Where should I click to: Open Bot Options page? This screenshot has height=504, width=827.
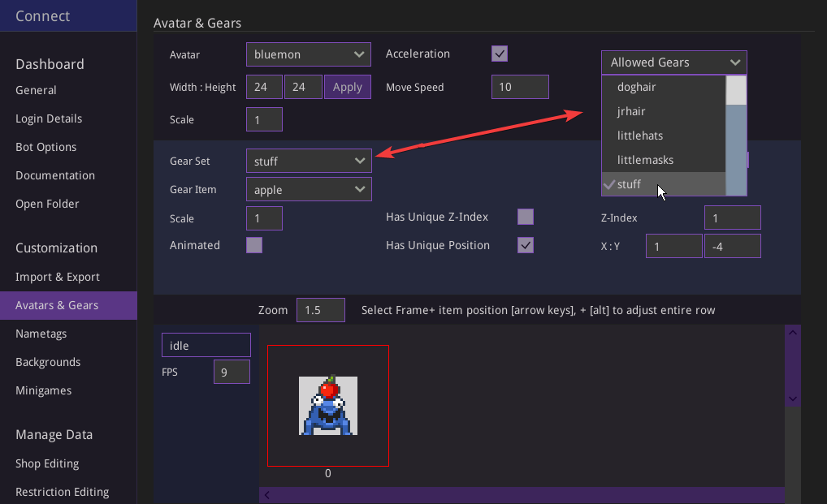[x=45, y=147]
